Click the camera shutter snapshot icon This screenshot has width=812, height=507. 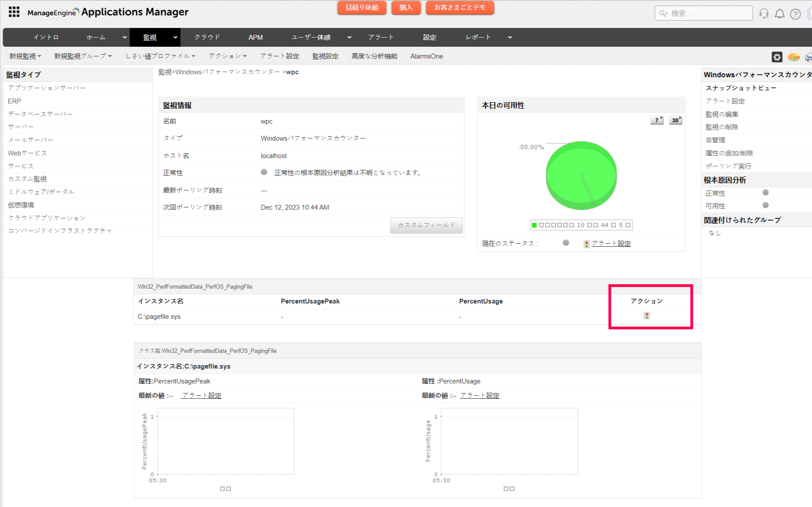click(x=777, y=57)
